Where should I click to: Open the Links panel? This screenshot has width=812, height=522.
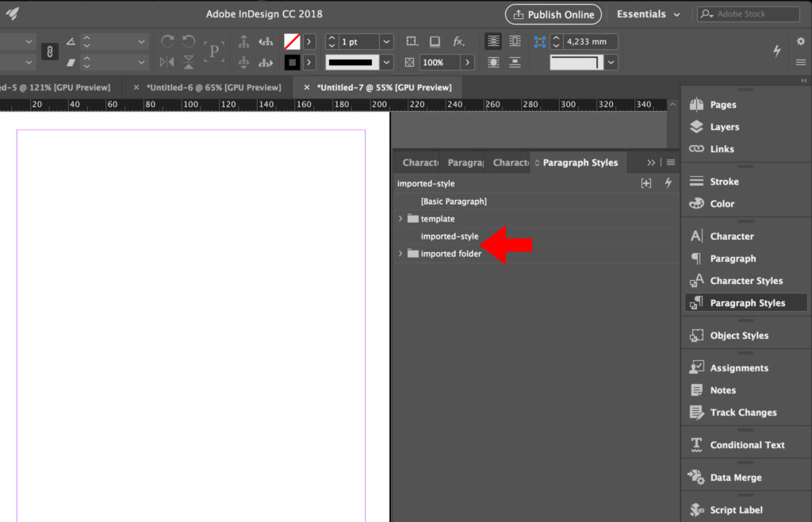[x=719, y=149]
